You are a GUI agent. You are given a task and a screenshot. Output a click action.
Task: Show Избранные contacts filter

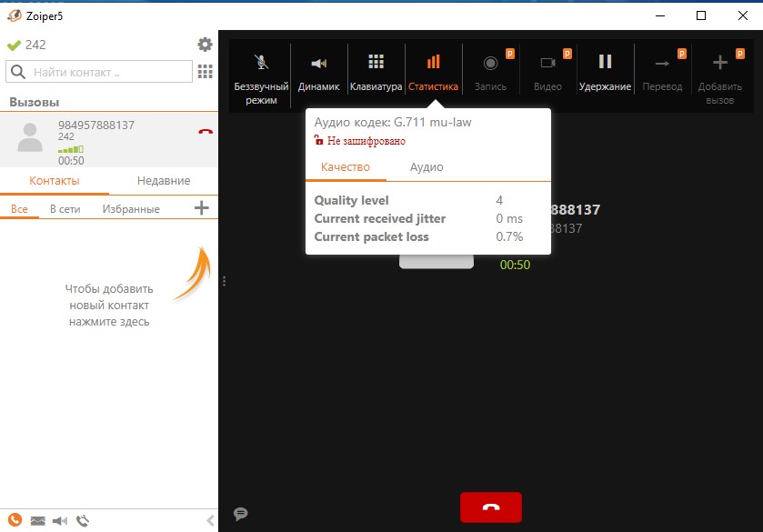(x=131, y=209)
